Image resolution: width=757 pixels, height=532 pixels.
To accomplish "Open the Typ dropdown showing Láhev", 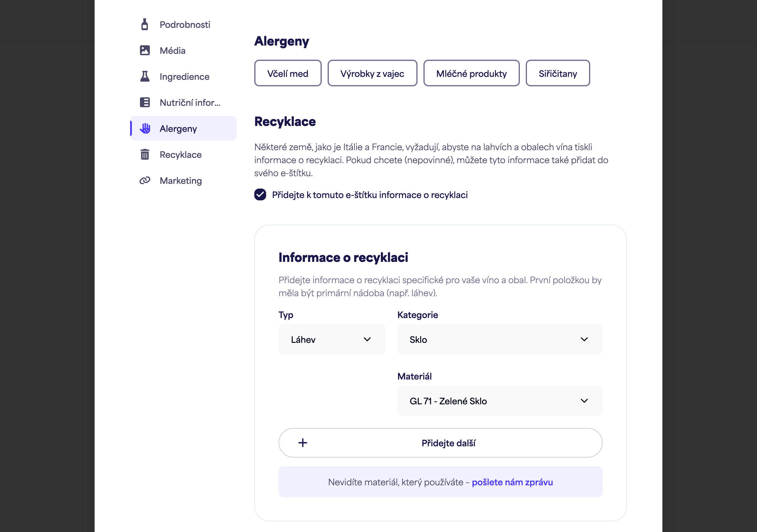I will tap(332, 340).
